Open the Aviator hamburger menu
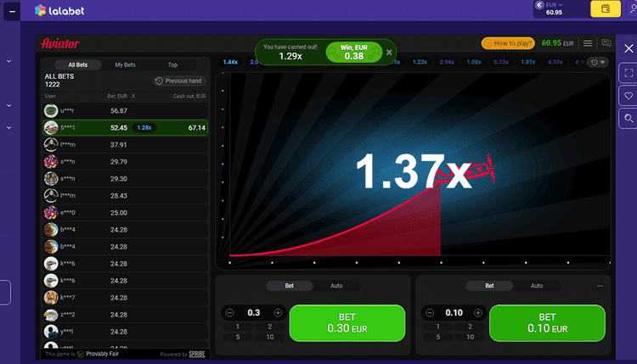The image size is (637, 364). click(x=588, y=43)
